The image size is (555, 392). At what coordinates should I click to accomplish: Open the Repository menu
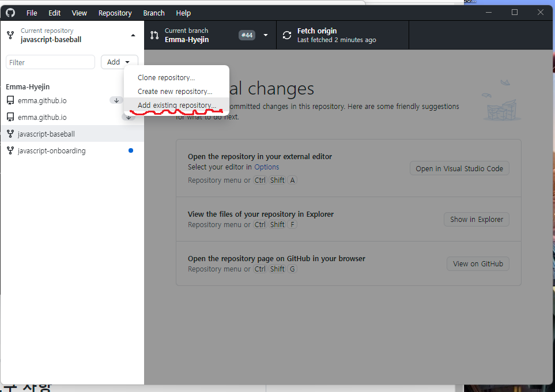(115, 13)
